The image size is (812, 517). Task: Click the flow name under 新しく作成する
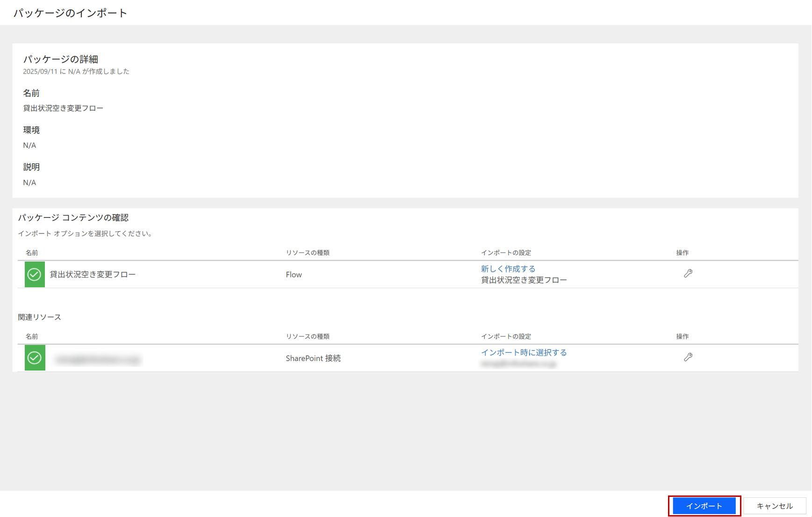[524, 280]
